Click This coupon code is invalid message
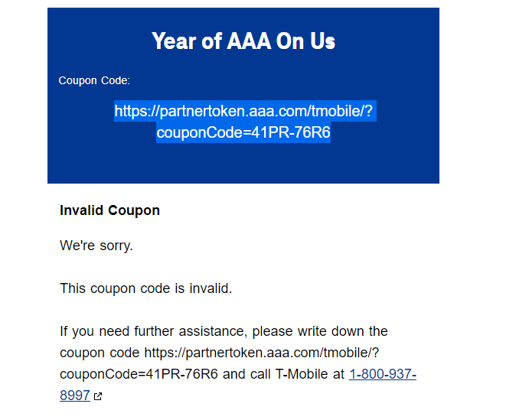Viewport: 529px width, 420px height. coord(145,288)
